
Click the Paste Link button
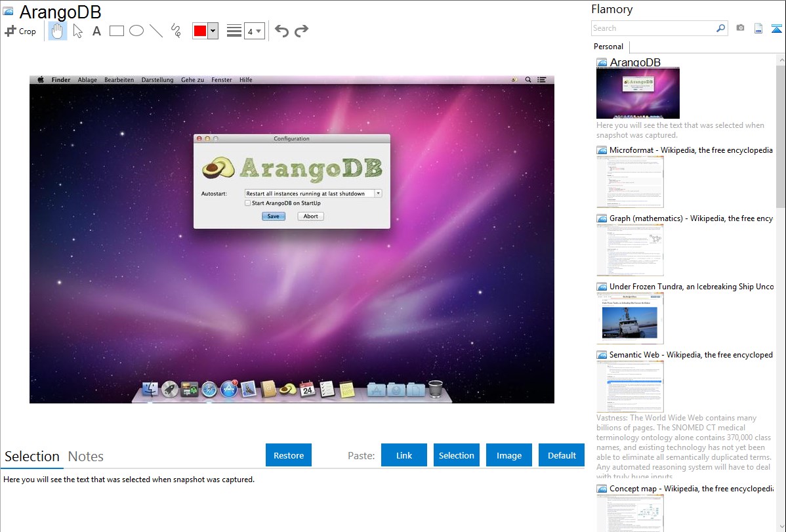click(x=404, y=455)
